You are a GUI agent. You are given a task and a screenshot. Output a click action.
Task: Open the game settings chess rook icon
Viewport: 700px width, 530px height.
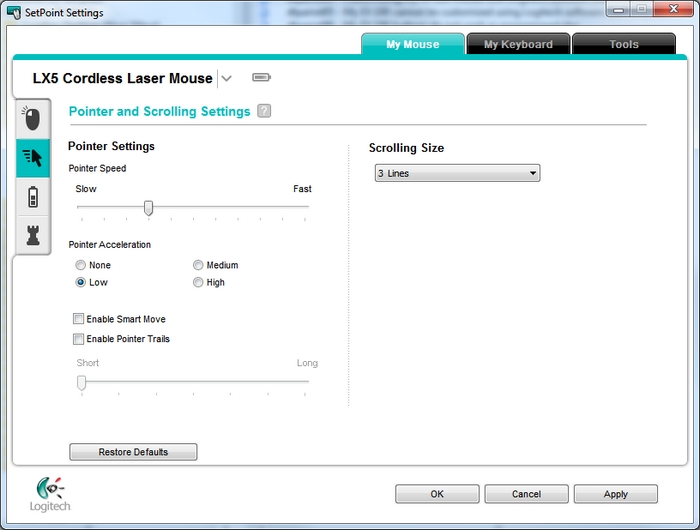33,235
